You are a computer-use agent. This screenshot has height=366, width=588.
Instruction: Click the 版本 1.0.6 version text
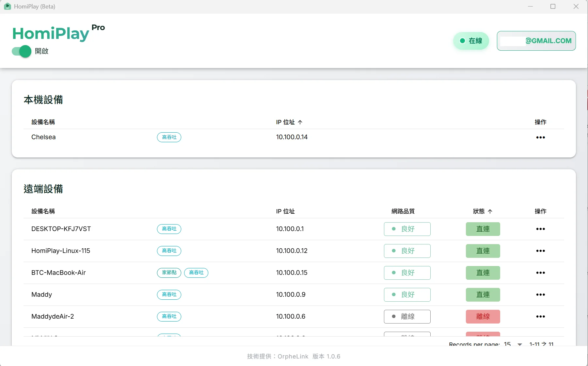(326, 357)
